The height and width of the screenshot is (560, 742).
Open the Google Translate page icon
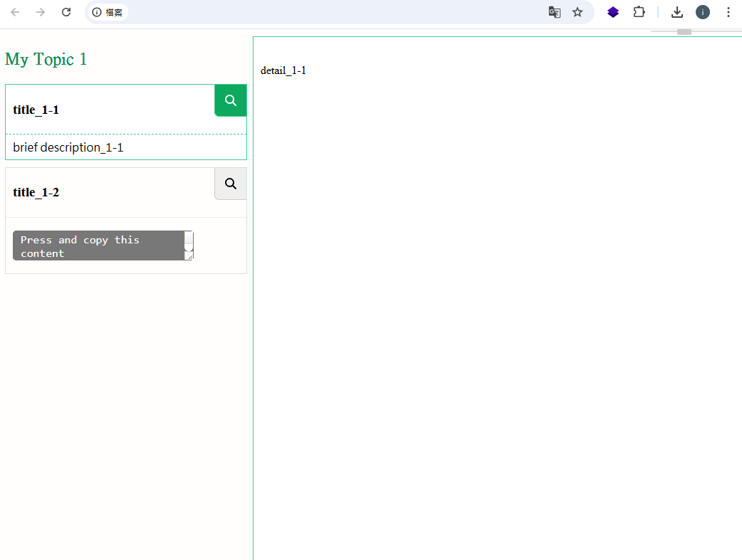[554, 12]
